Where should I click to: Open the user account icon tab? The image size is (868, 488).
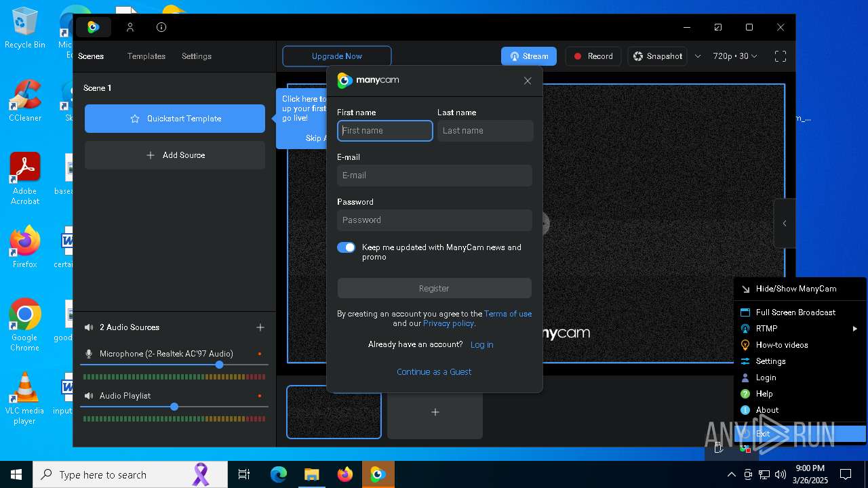pos(130,27)
